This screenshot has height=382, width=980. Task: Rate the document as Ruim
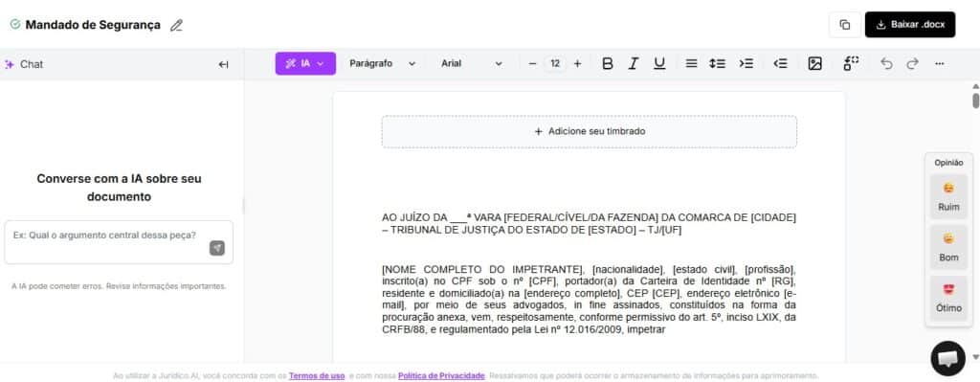coord(948,197)
